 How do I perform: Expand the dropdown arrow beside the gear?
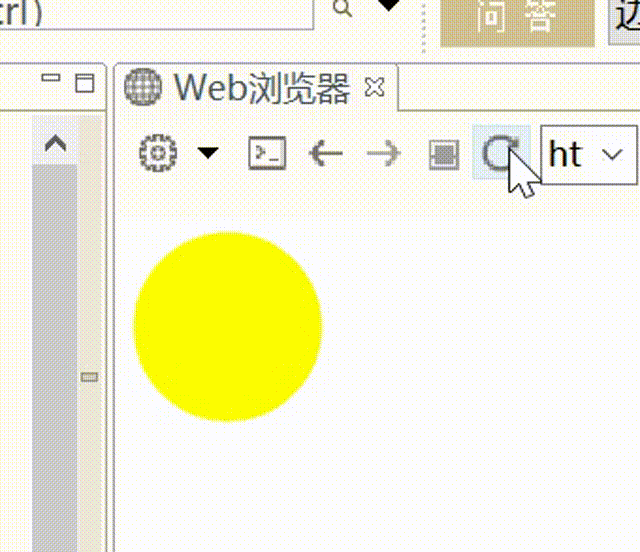pyautogui.click(x=208, y=153)
